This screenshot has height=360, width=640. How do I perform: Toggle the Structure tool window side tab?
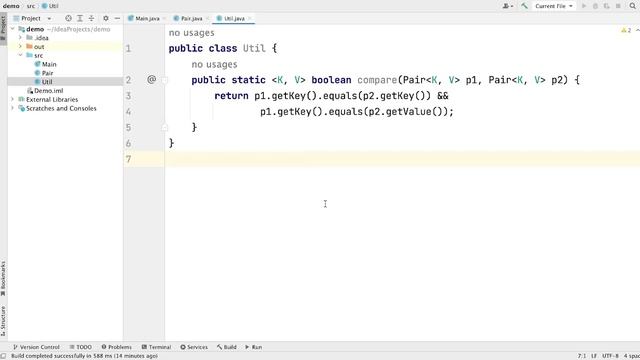3,321
